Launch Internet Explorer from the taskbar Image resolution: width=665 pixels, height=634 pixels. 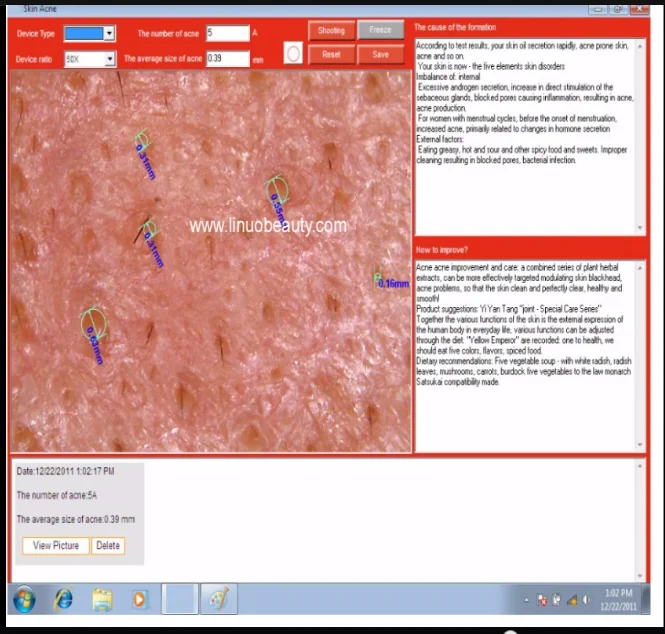64,600
